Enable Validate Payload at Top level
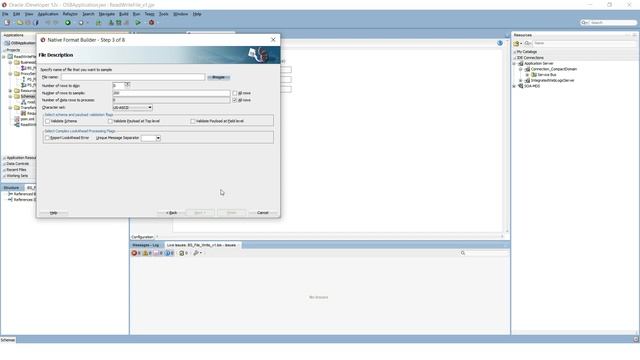The width and height of the screenshot is (640, 360). click(110, 121)
